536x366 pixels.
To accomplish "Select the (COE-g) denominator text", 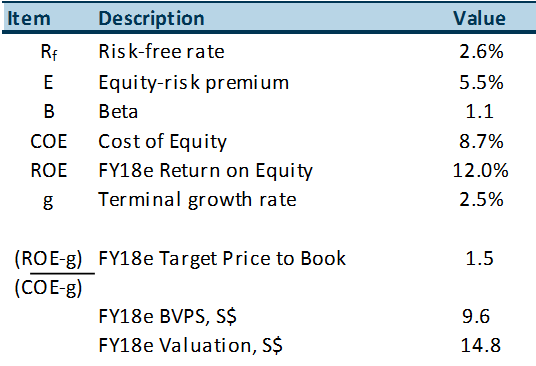I will click(x=48, y=288).
